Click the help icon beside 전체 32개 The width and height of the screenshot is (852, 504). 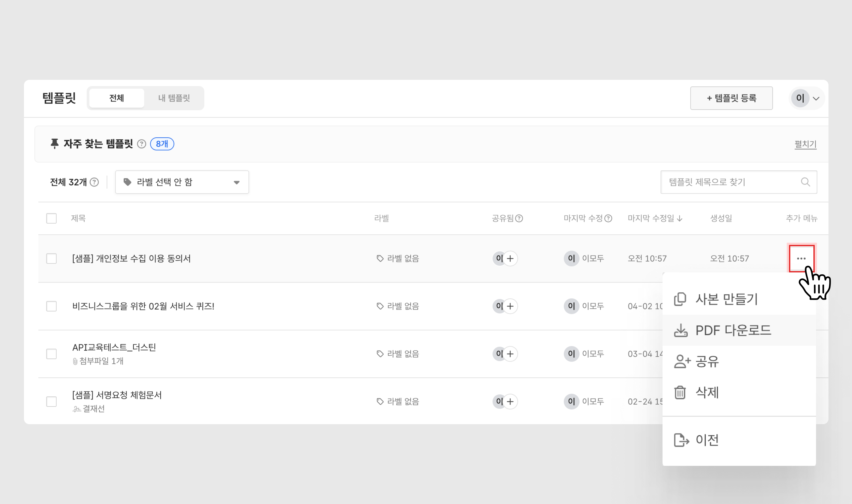tap(94, 182)
